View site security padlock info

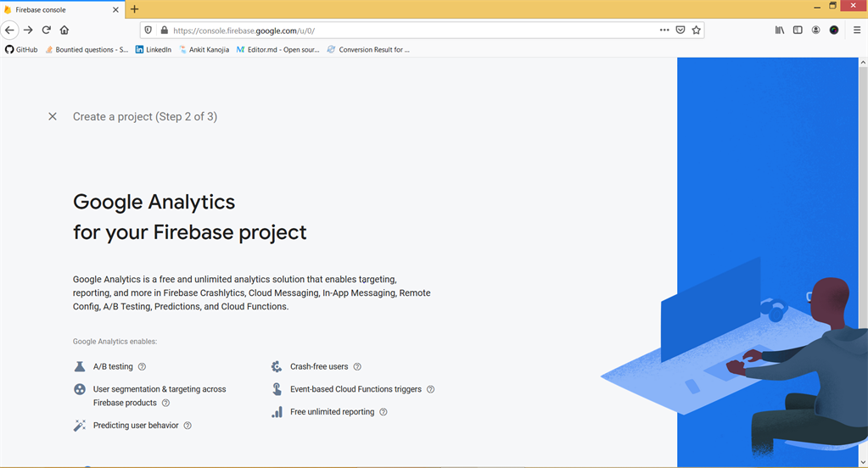click(164, 31)
